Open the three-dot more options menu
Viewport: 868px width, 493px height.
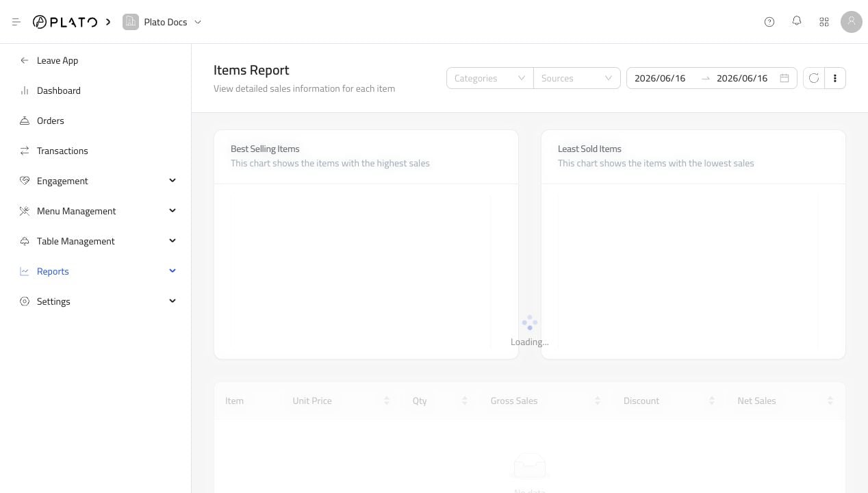[x=835, y=78]
